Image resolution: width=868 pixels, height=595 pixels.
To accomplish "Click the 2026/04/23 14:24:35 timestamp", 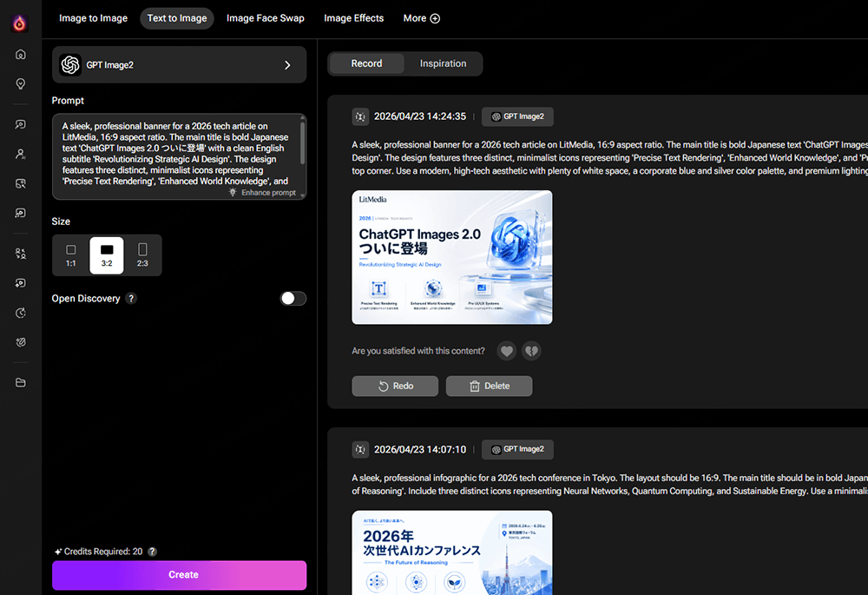I will click(419, 117).
